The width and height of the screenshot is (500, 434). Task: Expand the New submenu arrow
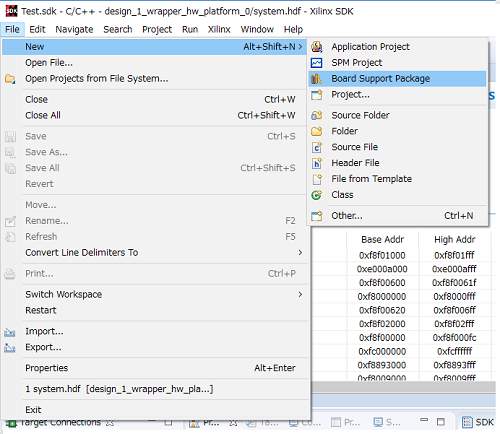coord(300,47)
